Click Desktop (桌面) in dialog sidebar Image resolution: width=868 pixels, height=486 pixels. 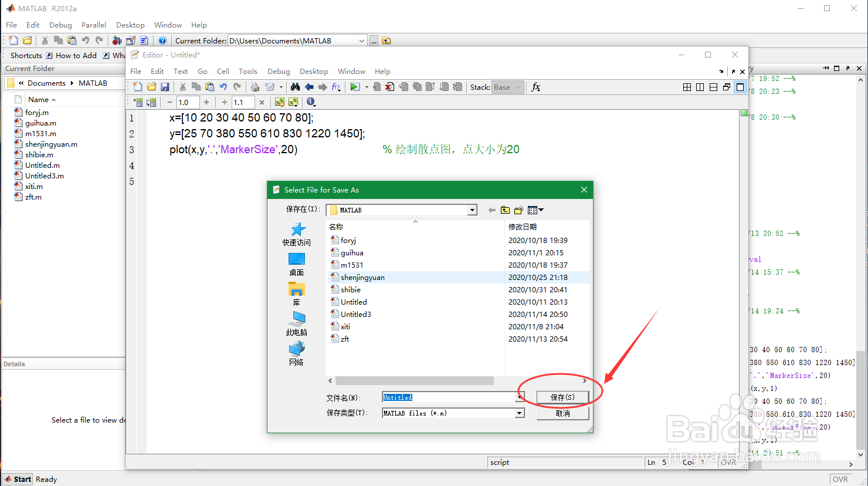pyautogui.click(x=297, y=265)
